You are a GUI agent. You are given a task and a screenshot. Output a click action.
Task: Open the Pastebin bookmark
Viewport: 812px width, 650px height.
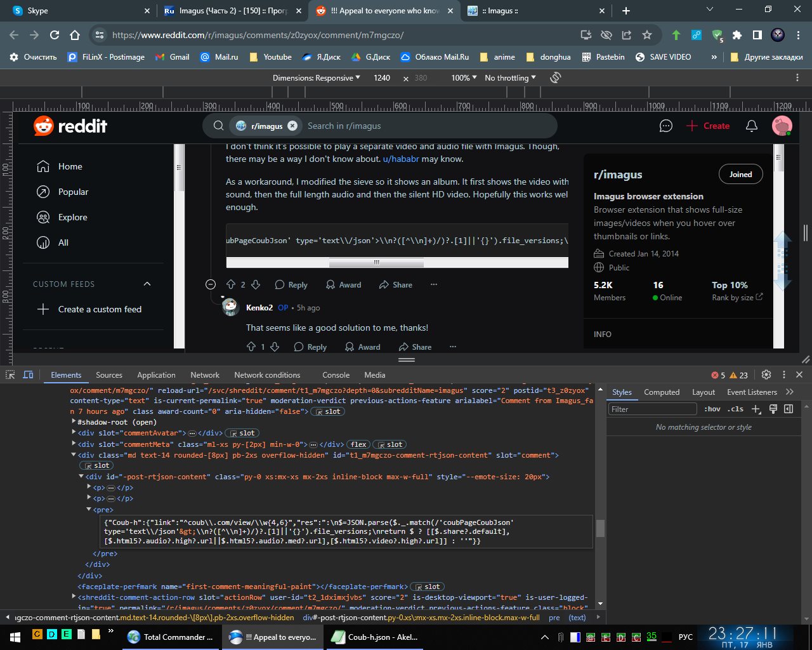[603, 56]
